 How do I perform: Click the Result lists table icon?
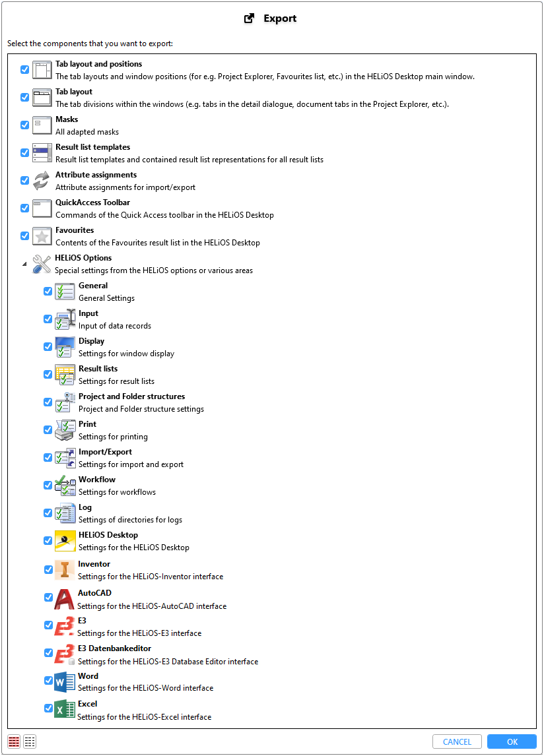(65, 375)
